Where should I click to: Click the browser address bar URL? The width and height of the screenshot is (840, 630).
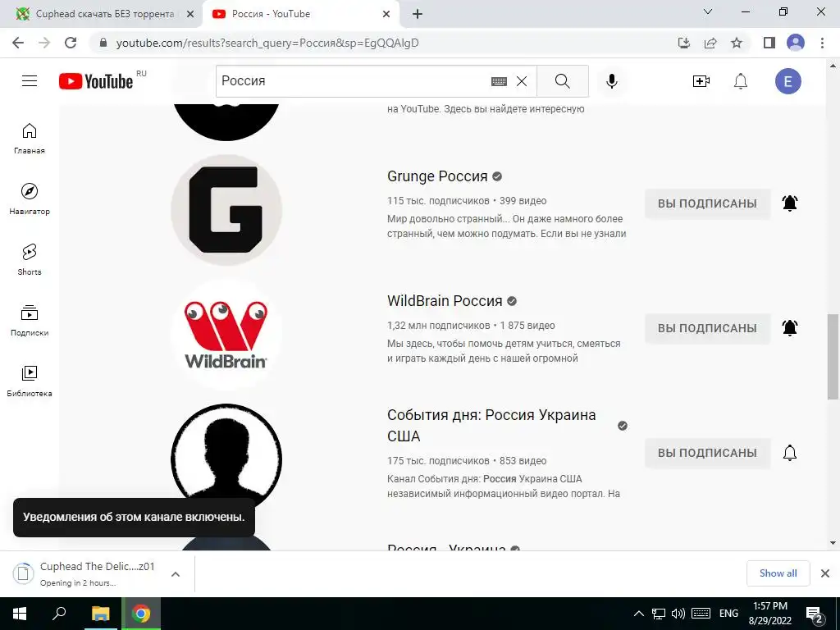[267, 43]
